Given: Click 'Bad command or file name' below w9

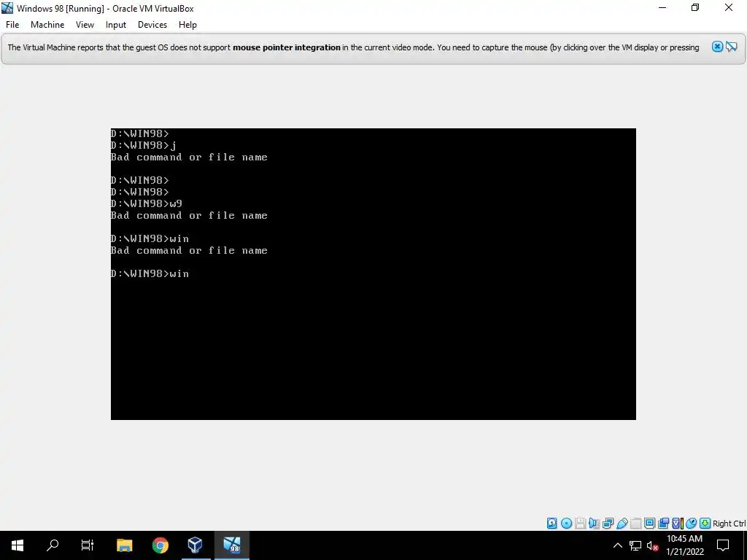Looking at the screenshot, I should tap(189, 215).
